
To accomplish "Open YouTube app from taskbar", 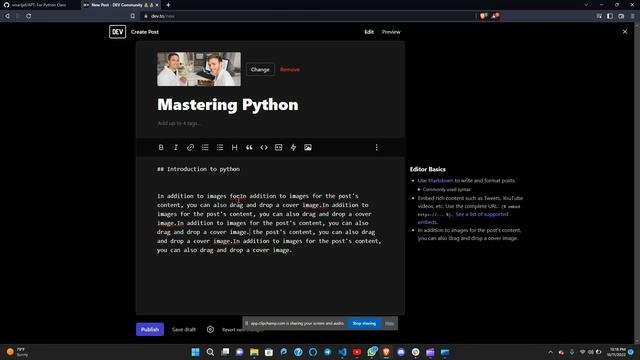I will tap(357, 352).
